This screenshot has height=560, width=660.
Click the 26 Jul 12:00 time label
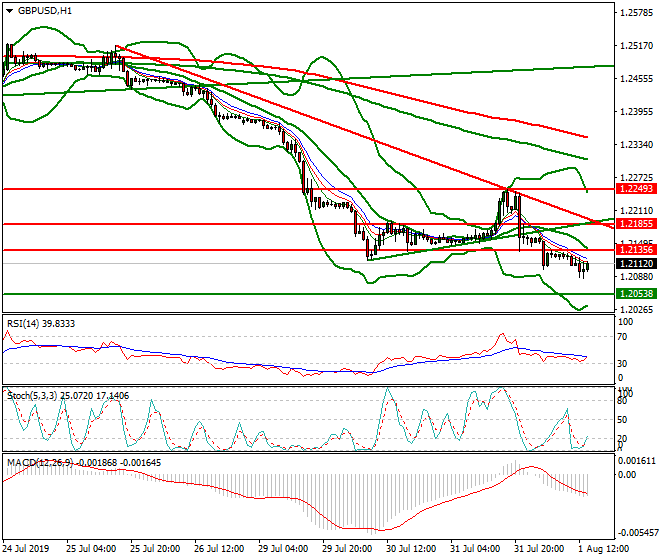coord(219,549)
